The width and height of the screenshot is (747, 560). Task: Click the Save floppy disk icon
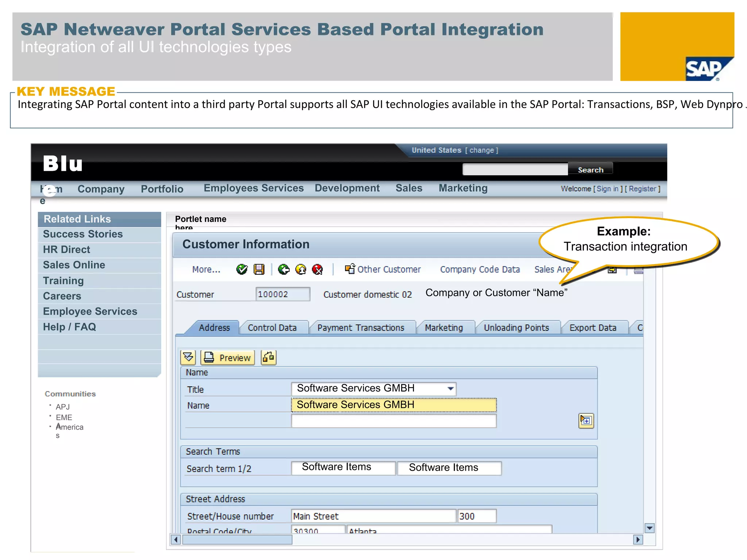[259, 270]
